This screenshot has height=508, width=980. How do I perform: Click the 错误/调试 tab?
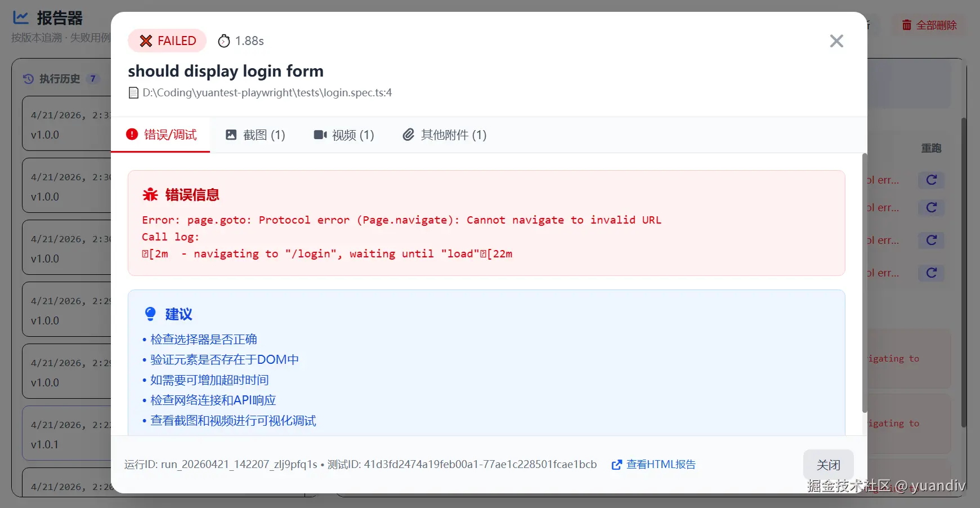coord(162,135)
